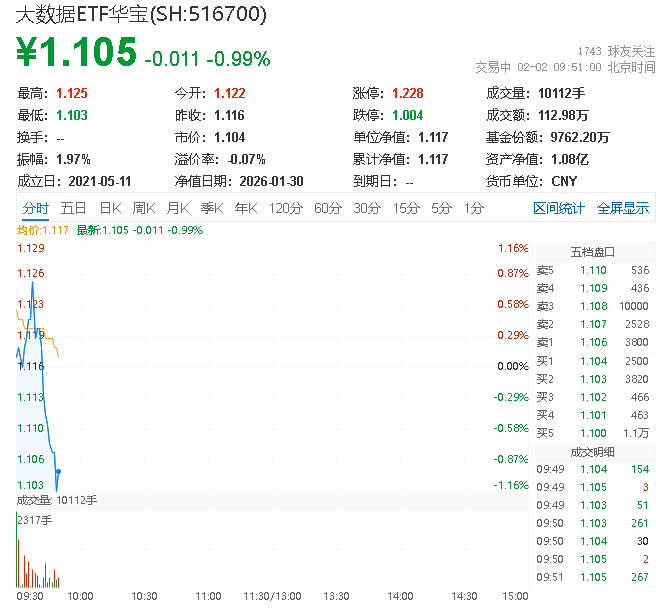
Task: Select the 120分 chart interval
Action: pyautogui.click(x=285, y=208)
